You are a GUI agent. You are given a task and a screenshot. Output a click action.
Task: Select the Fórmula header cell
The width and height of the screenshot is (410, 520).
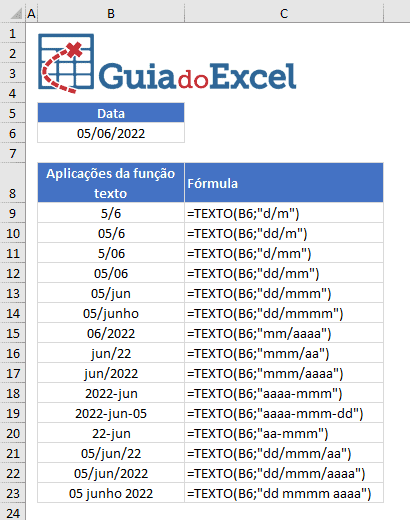pyautogui.click(x=284, y=183)
